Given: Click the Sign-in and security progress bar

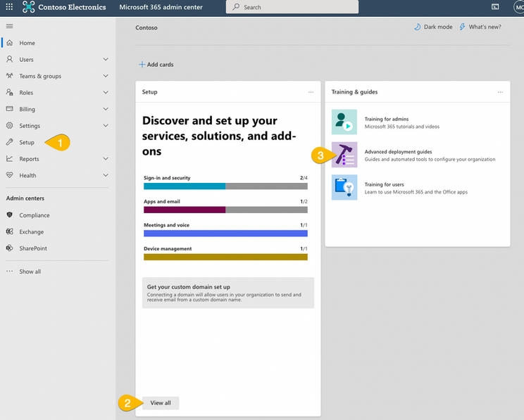Looking at the screenshot, I should [225, 186].
